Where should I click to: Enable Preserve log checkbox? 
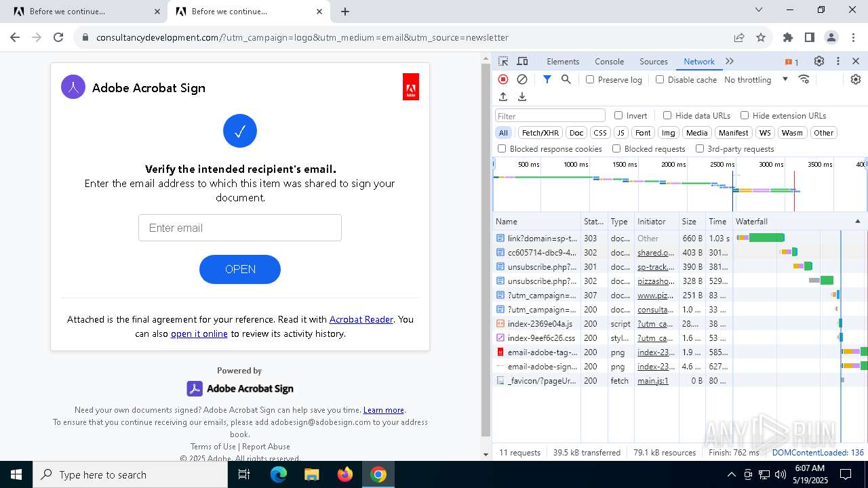pos(590,79)
